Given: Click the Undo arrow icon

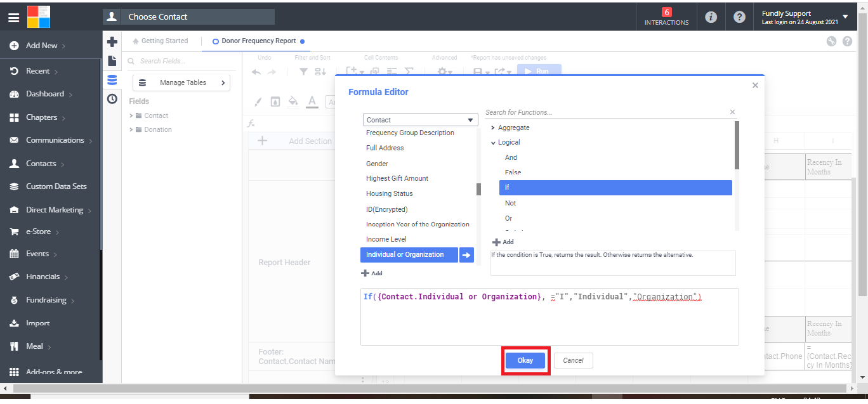Looking at the screenshot, I should tap(256, 72).
